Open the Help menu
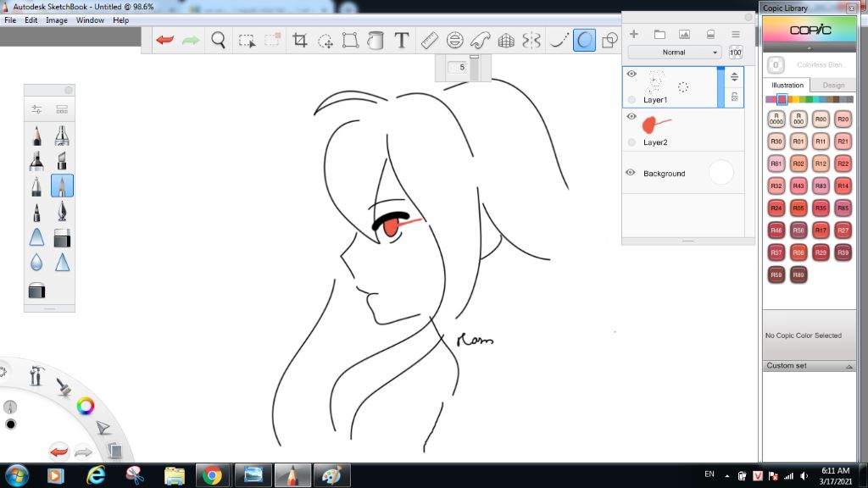The image size is (868, 488). pyautogui.click(x=120, y=20)
